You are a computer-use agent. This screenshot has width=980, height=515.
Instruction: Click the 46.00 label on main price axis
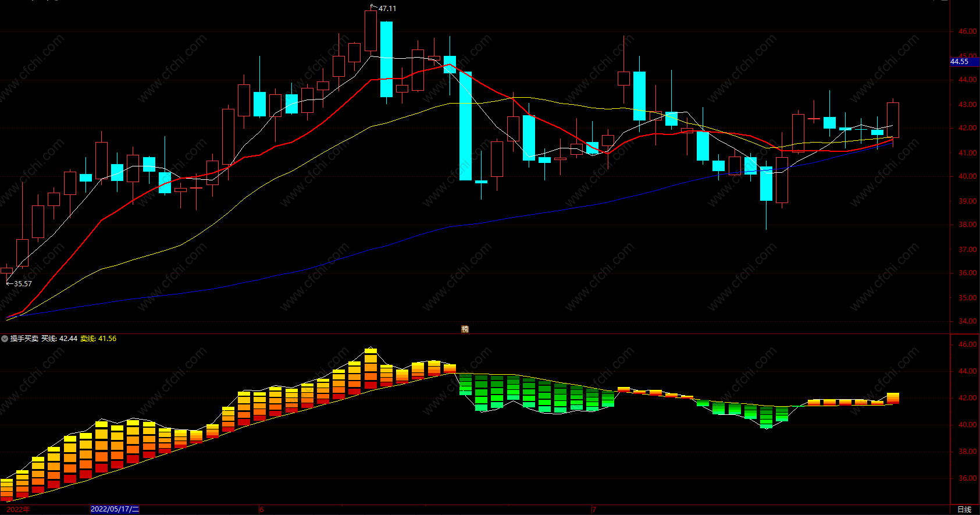point(967,31)
